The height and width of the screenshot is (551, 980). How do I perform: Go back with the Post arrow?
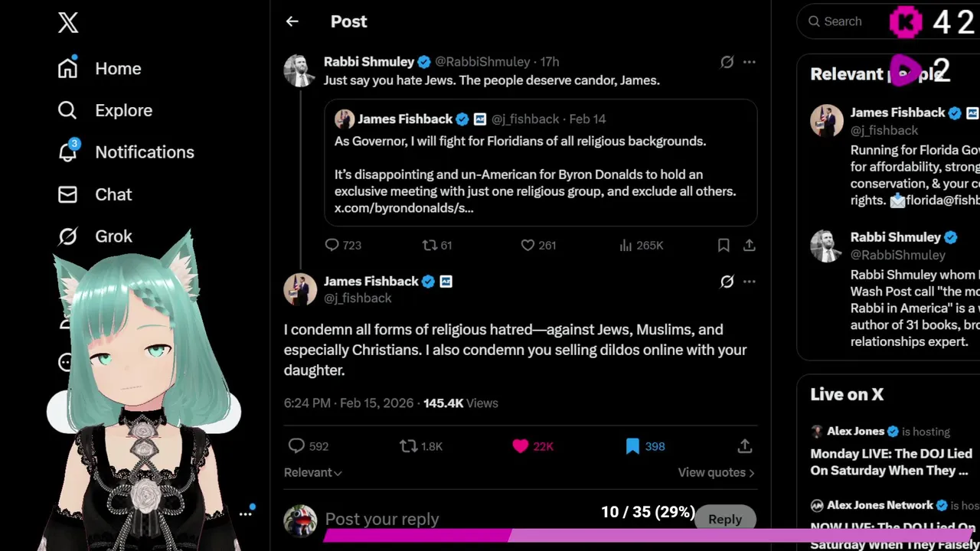pos(292,21)
